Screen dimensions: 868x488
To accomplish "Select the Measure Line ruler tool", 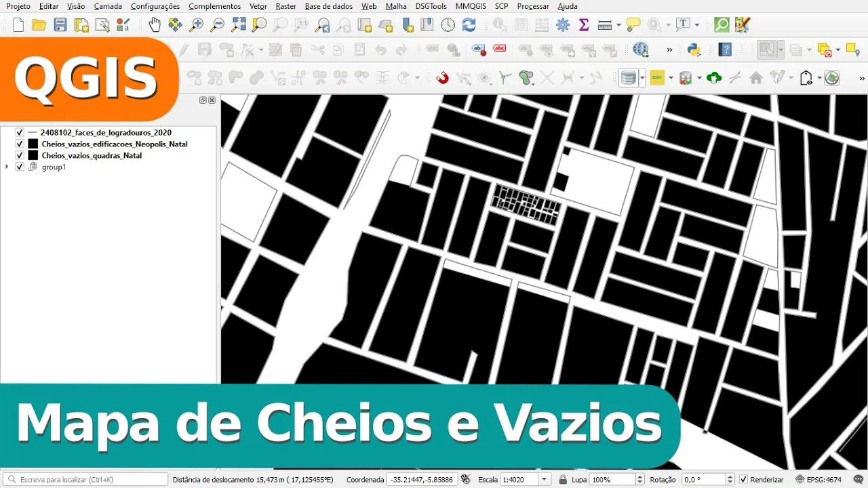I will point(605,25).
